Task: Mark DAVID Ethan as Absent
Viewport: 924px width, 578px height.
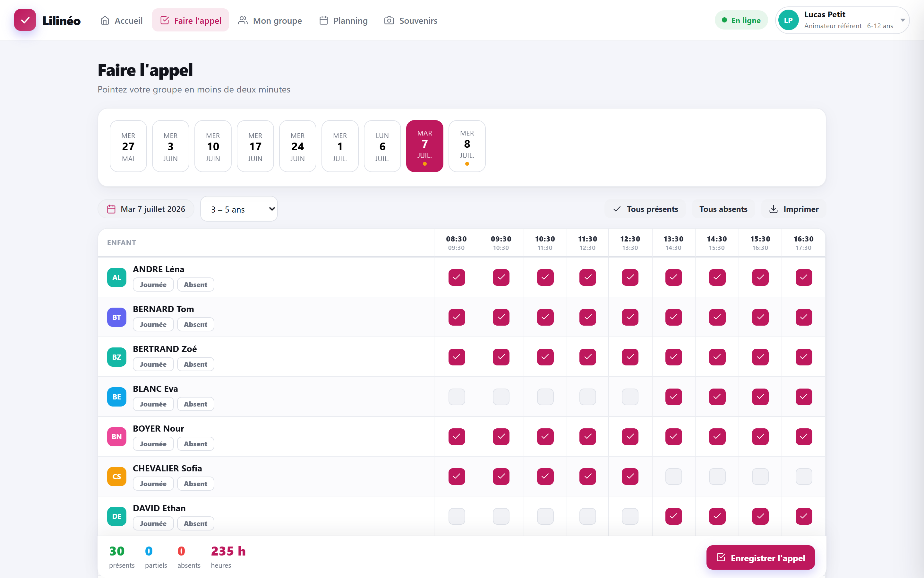Action: (195, 523)
